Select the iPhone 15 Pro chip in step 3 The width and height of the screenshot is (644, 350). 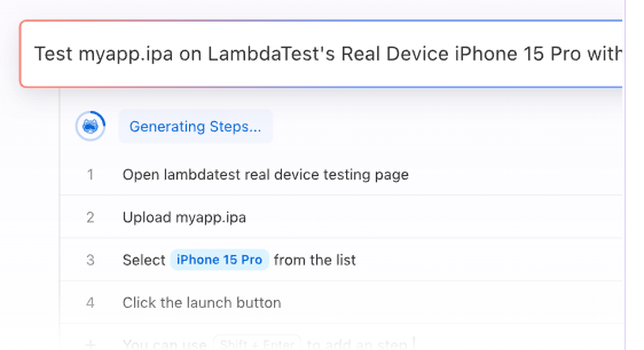(x=220, y=260)
